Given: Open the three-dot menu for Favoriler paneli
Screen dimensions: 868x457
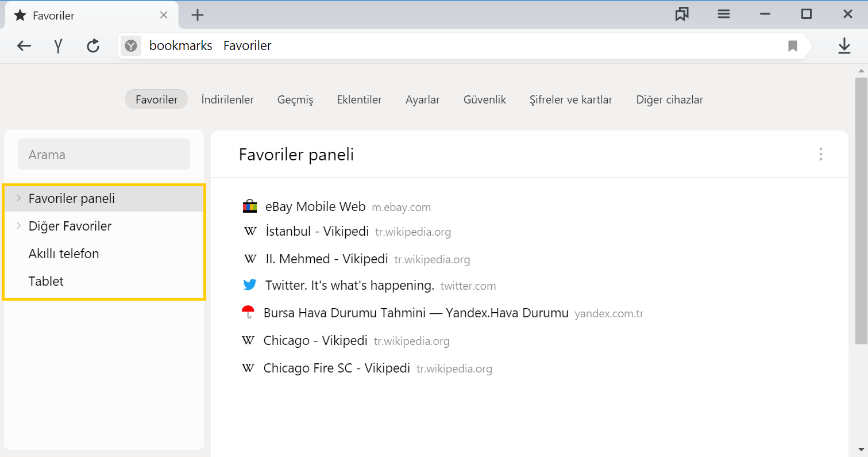Looking at the screenshot, I should tap(821, 154).
